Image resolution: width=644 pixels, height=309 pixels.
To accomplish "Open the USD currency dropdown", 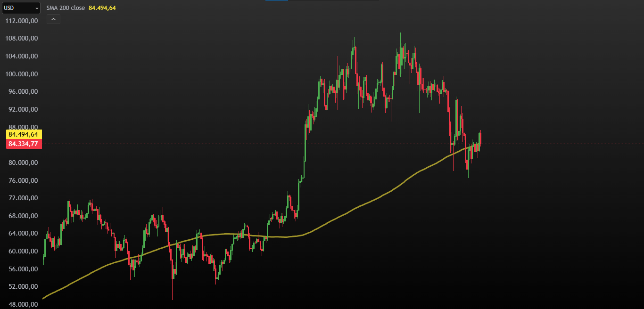I will (22, 8).
